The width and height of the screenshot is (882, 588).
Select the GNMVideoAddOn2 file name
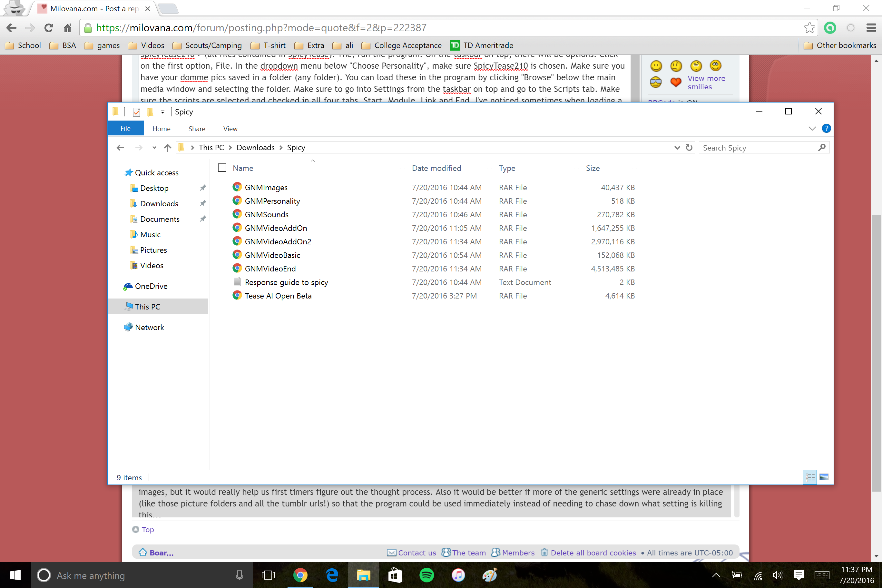point(278,241)
